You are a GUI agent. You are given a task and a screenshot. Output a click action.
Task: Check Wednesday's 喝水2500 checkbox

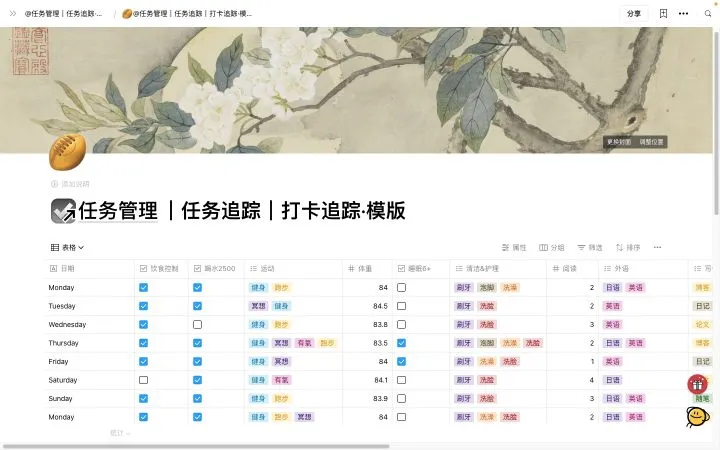click(197, 325)
